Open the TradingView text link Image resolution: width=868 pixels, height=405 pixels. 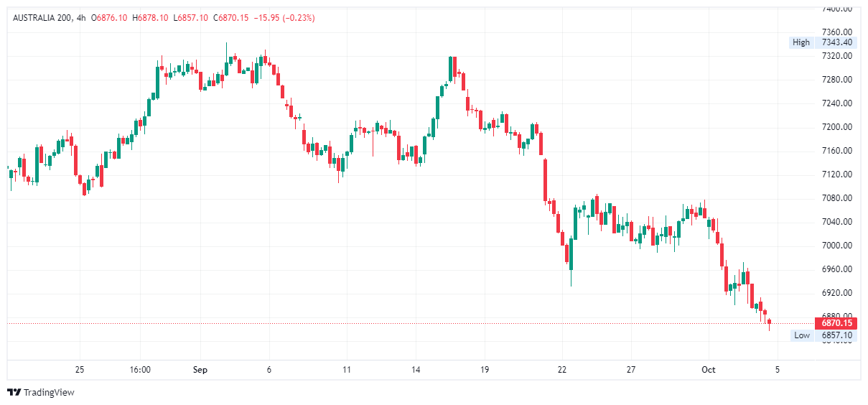point(49,393)
